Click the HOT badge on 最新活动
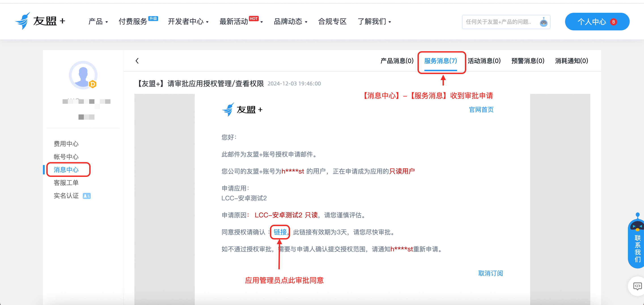 [254, 19]
